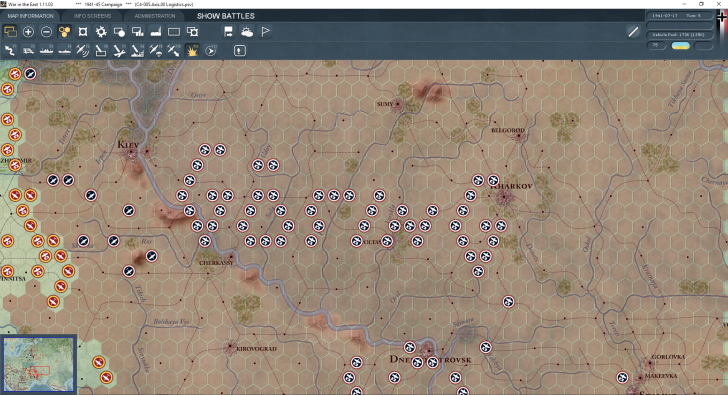Click the overlapping rectangle and target icon
Image resolution: width=728 pixels, height=395 pixels.
click(192, 32)
